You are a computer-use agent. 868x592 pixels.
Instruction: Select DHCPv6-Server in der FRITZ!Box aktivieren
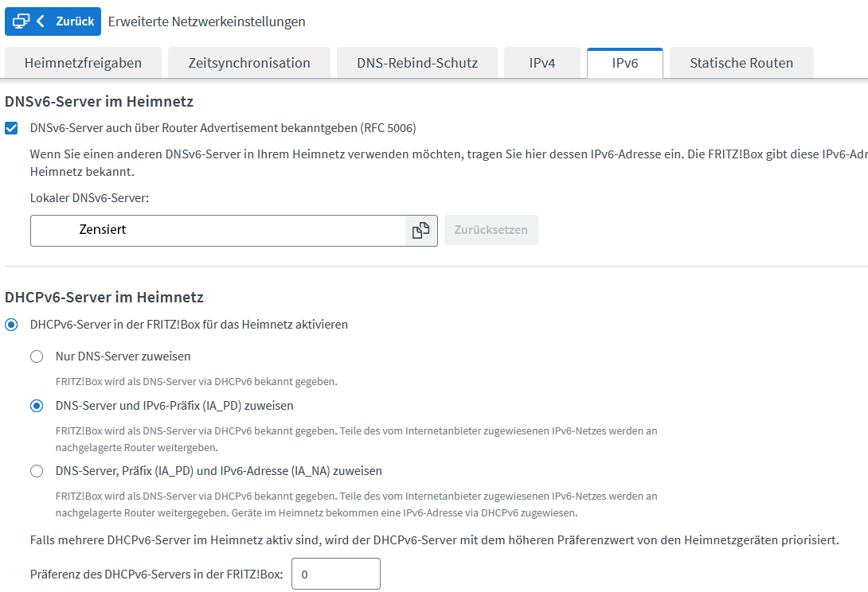click(x=11, y=325)
